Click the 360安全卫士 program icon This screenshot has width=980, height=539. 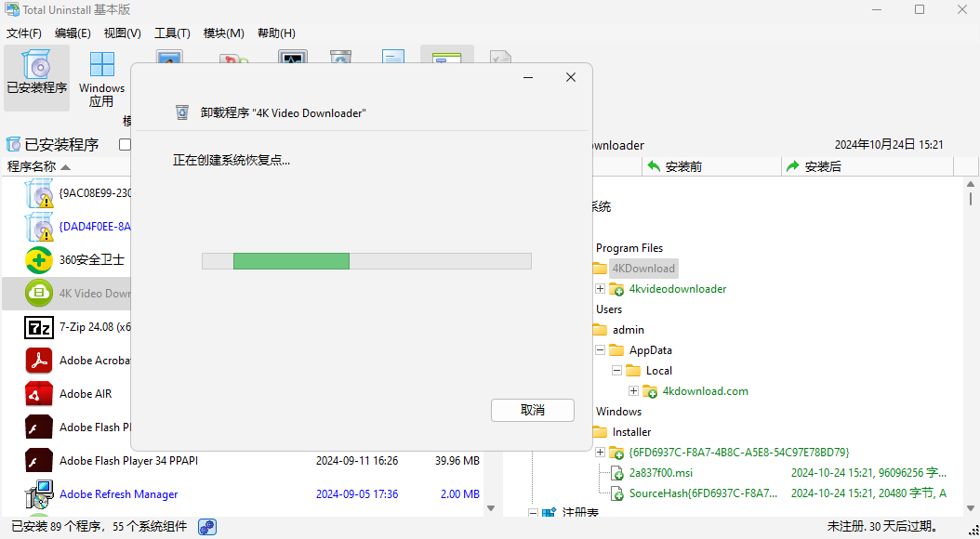[x=39, y=260]
